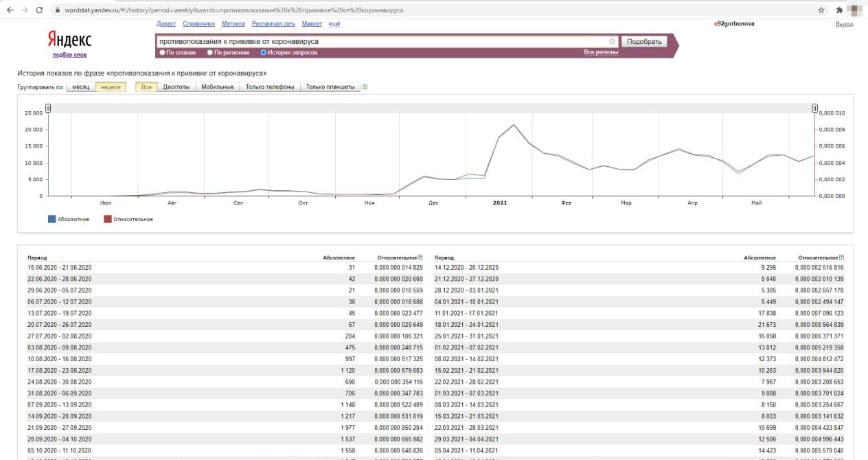This screenshot has height=460, width=868.
Task: Switch to the Все devices tab
Action: pyautogui.click(x=146, y=87)
